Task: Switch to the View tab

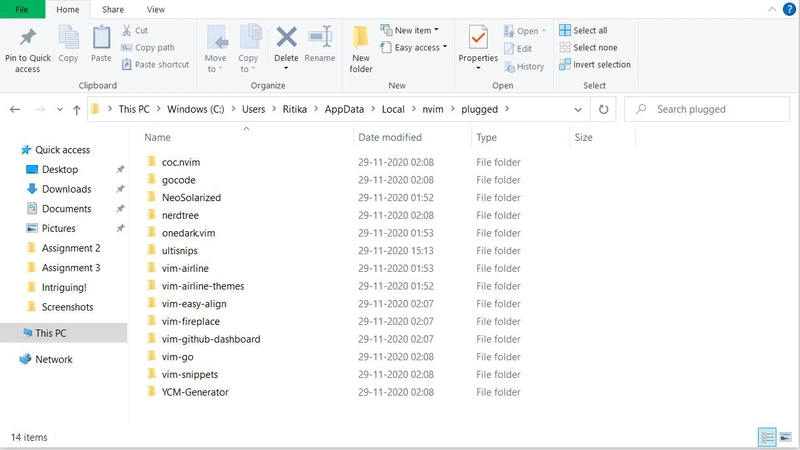Action: tap(156, 9)
